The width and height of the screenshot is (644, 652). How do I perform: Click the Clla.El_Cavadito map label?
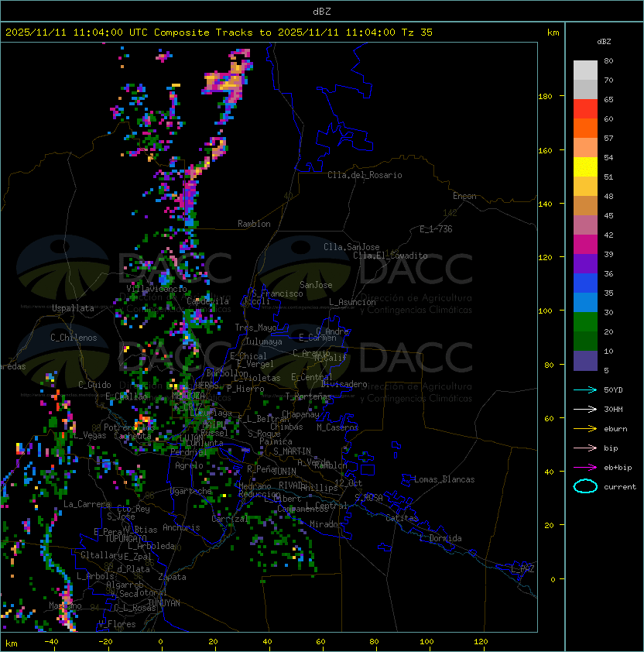click(x=390, y=256)
